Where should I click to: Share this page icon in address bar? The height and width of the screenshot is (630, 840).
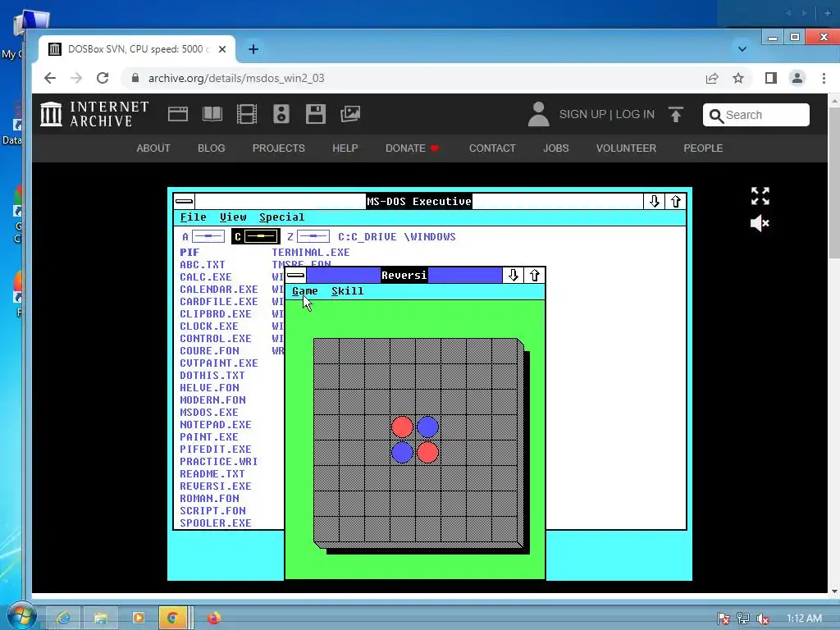click(x=711, y=78)
